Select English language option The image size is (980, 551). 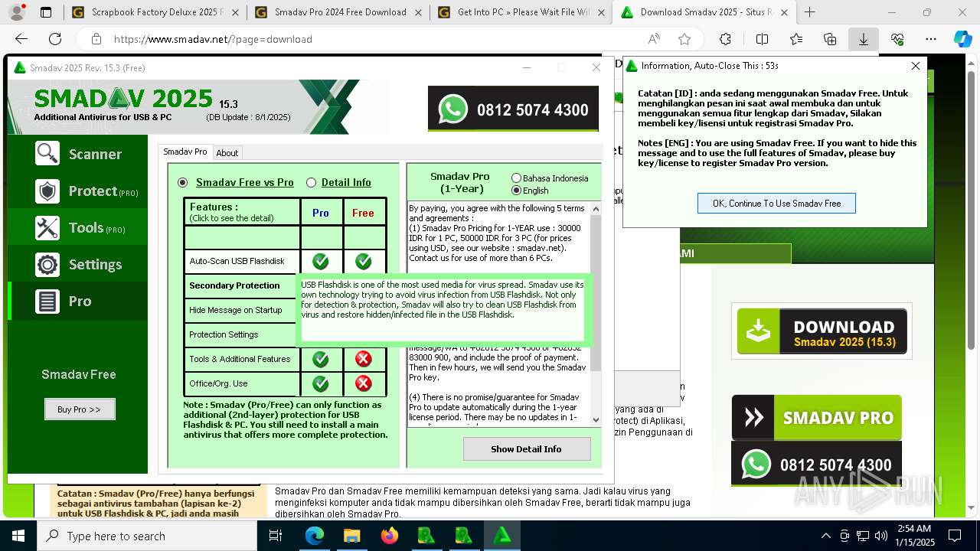coord(516,191)
